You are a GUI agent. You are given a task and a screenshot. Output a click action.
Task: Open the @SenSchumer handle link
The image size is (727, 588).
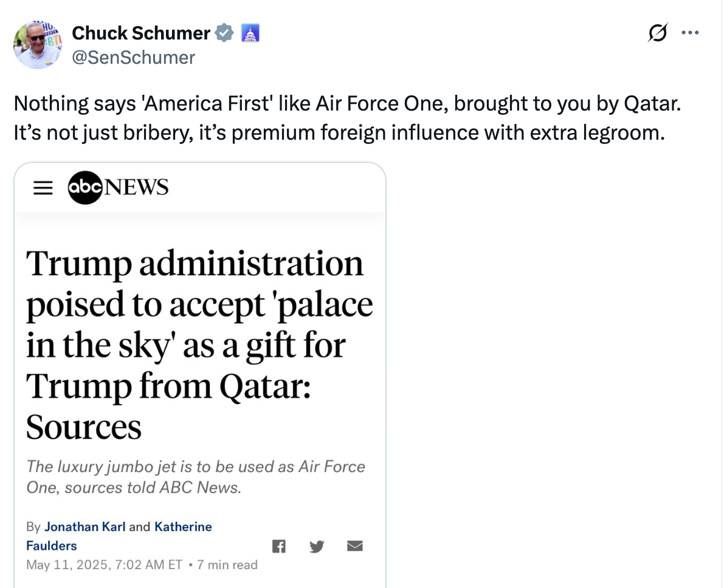134,57
